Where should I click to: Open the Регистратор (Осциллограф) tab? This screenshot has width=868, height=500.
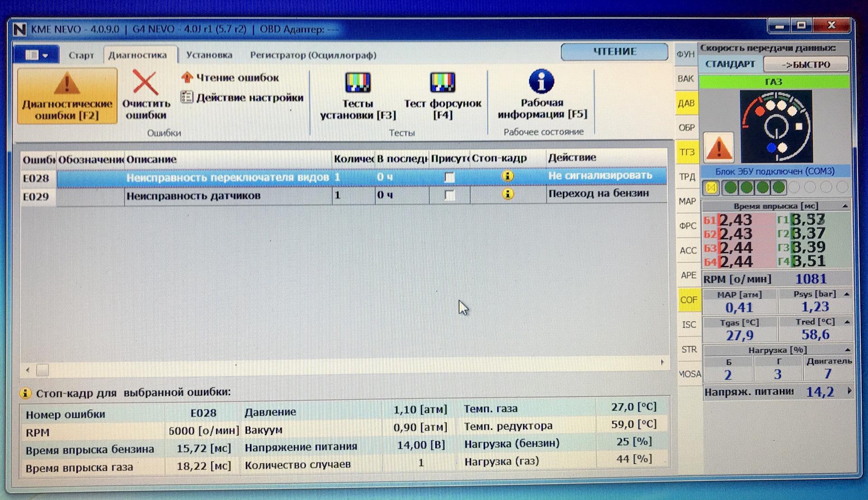tap(313, 55)
